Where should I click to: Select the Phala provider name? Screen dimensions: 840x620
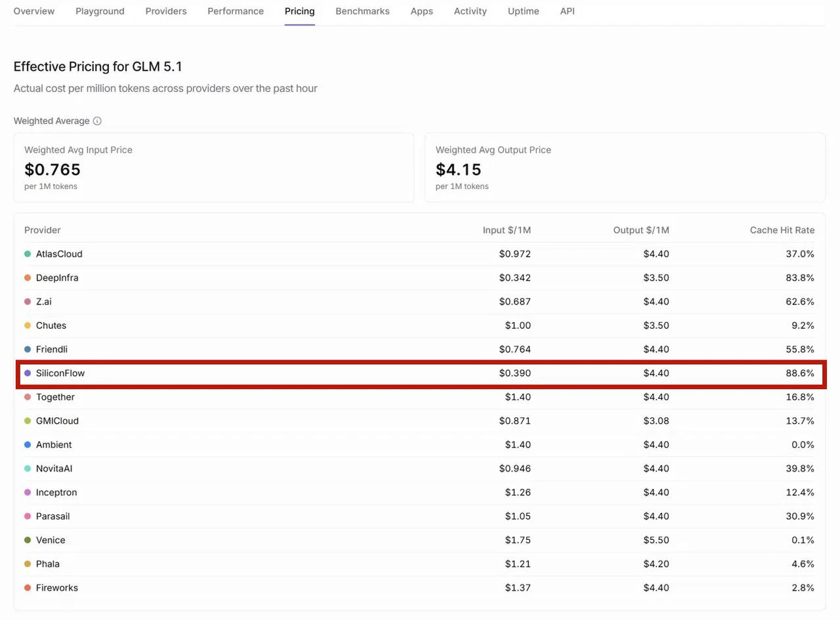pos(48,564)
